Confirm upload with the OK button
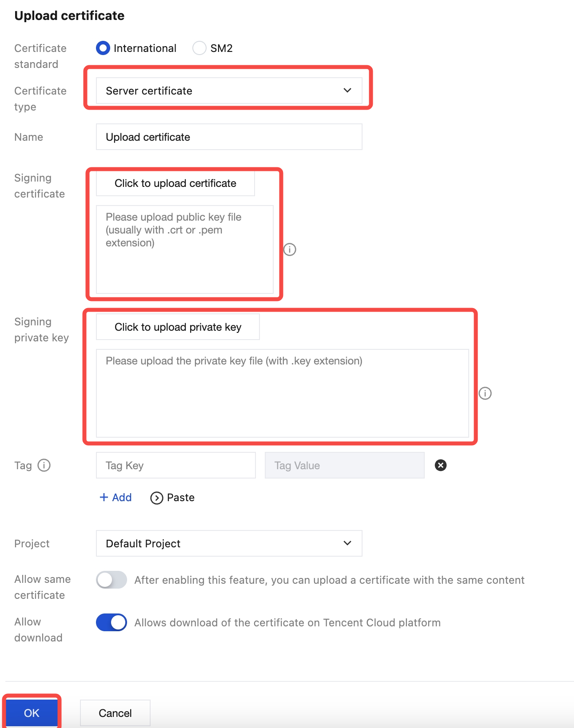574x728 pixels. point(32,713)
